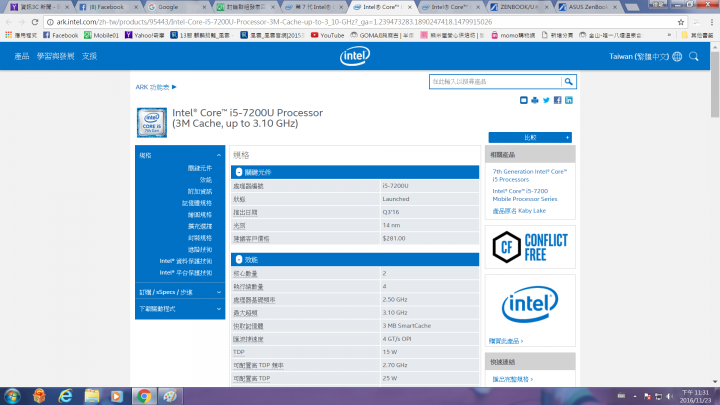The image size is (720, 405).
Task: Click the print icon
Action: [x=534, y=100]
